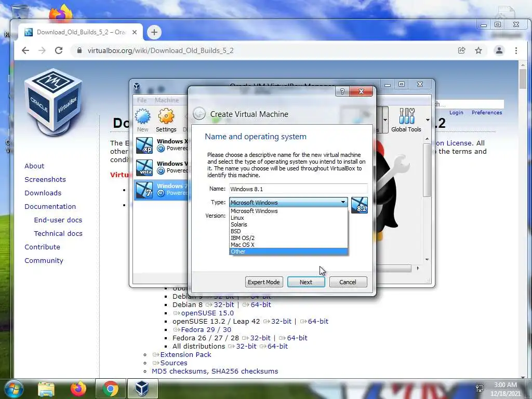The height and width of the screenshot is (399, 532).
Task: Open the Windows Start button
Action: click(13, 389)
